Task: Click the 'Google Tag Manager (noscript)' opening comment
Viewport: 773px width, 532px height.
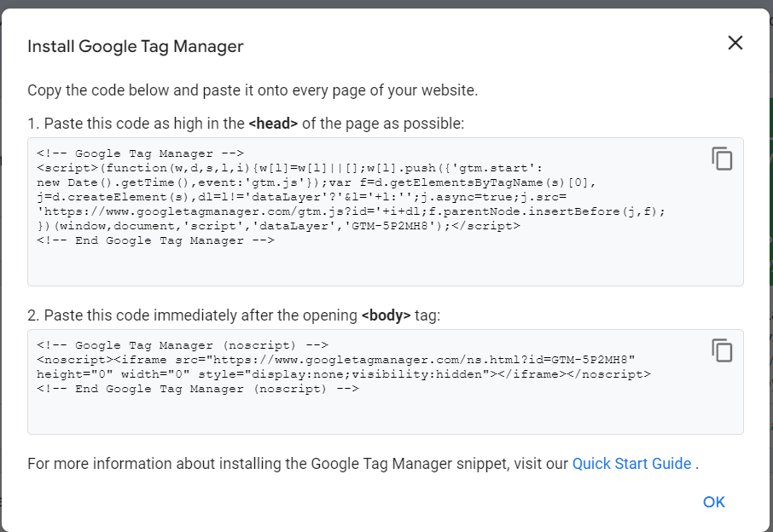Action: [183, 345]
